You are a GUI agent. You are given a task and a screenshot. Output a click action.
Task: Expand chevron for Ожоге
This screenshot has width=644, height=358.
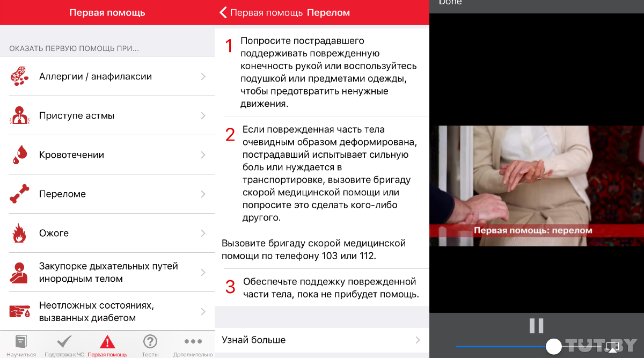203,233
